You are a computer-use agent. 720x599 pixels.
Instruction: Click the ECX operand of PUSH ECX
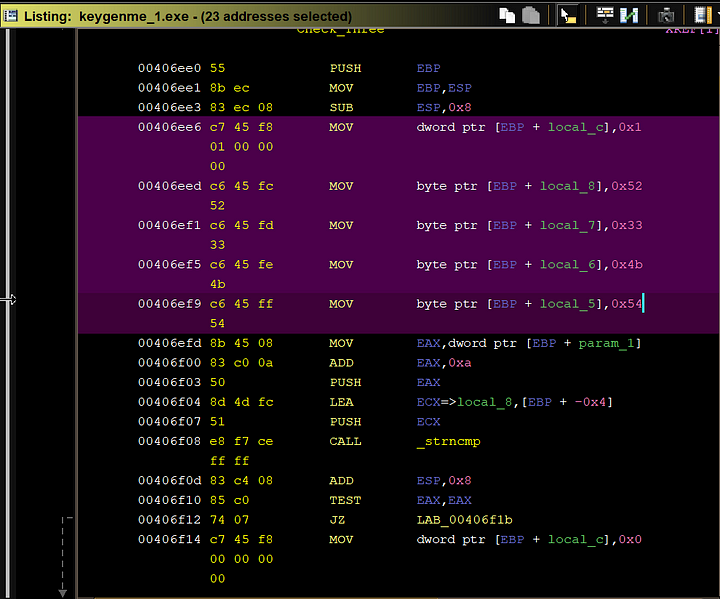428,422
